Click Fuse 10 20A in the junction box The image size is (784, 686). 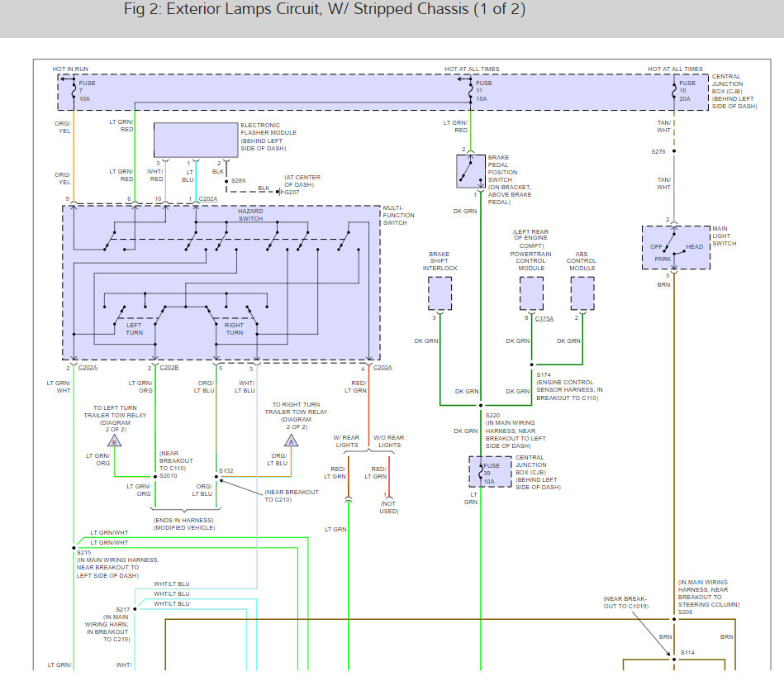pyautogui.click(x=684, y=91)
